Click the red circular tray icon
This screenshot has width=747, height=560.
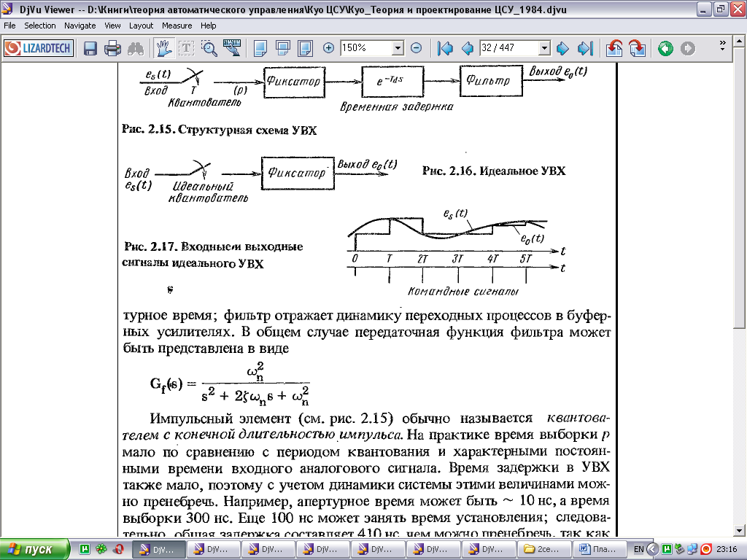click(706, 549)
